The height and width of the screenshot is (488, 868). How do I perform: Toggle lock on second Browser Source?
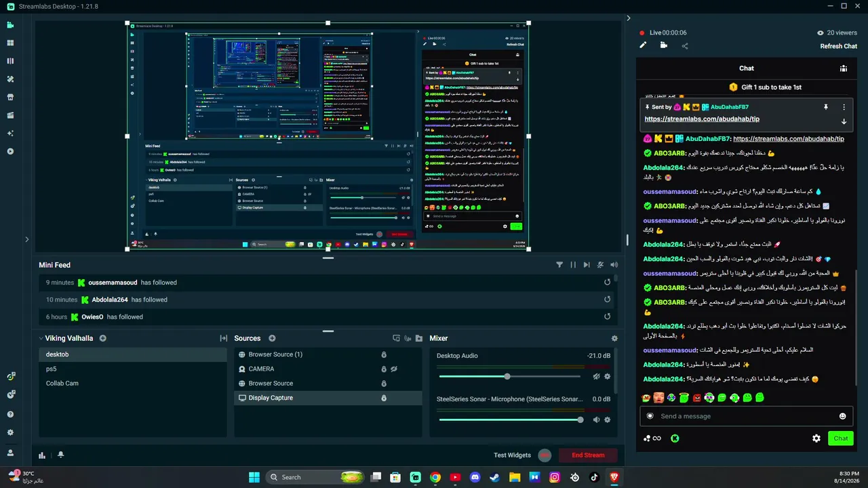click(384, 384)
